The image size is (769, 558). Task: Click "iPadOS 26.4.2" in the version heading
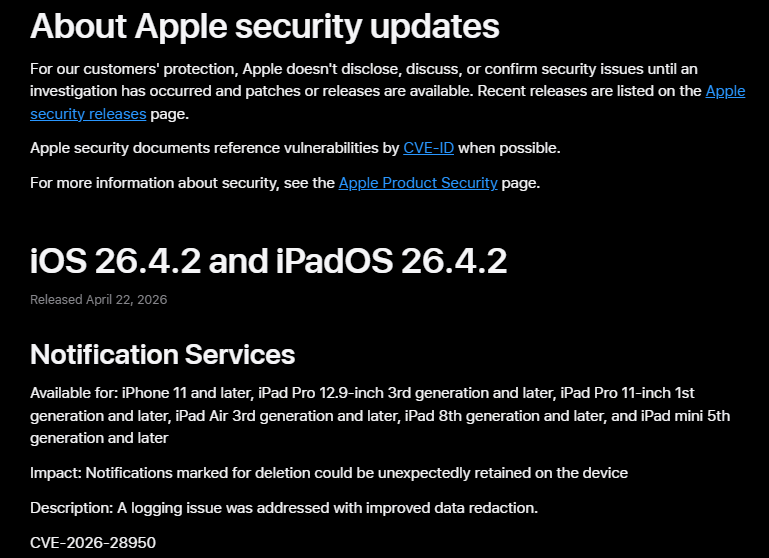click(x=391, y=261)
